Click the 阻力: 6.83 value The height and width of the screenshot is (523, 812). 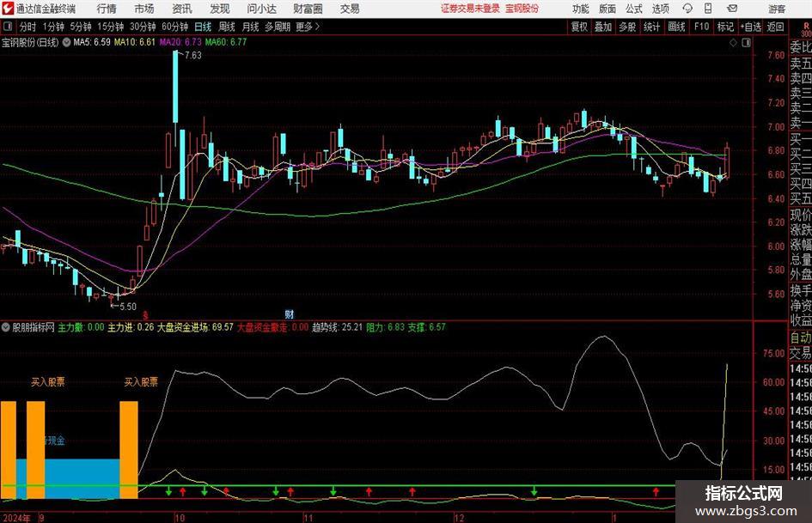click(x=385, y=327)
